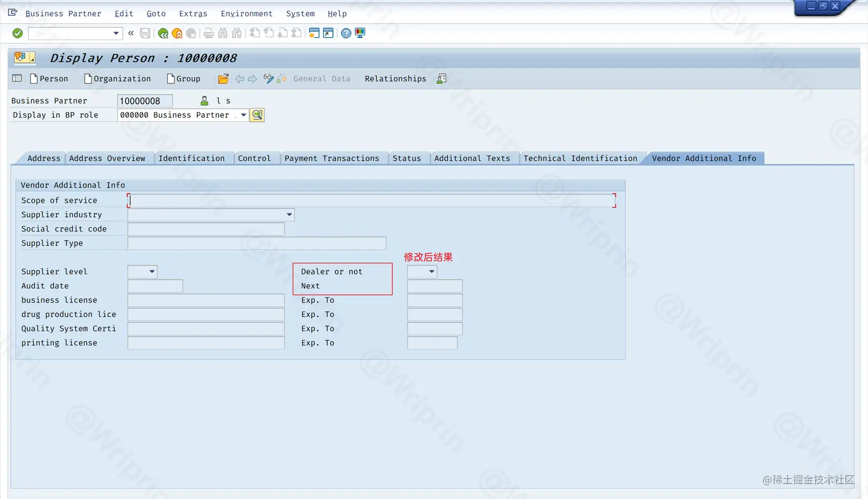Image resolution: width=868 pixels, height=499 pixels.
Task: Toggle the locator panel icon
Action: tap(17, 79)
